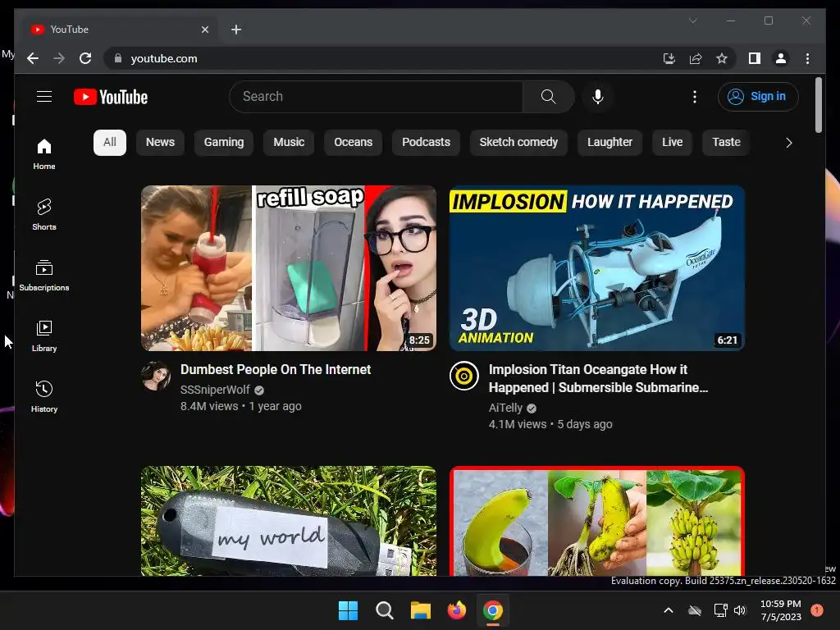Open AiTelly channel name link
Viewport: 840px width, 630px height.
pos(505,408)
